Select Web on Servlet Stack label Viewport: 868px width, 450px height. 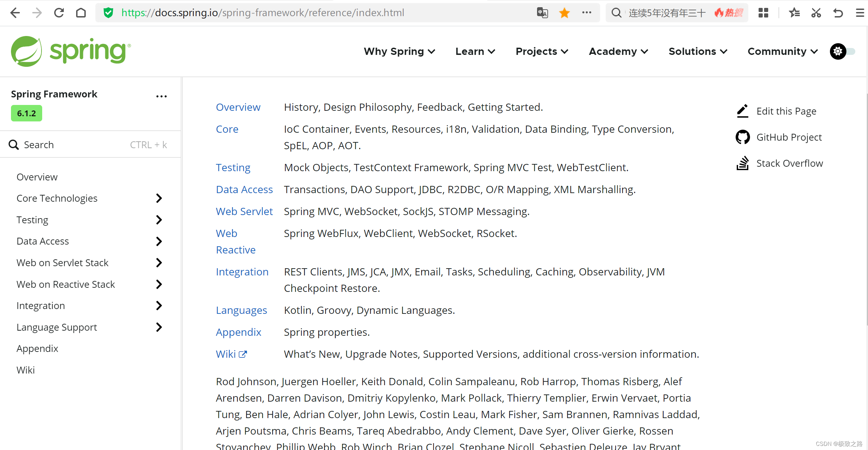[62, 263]
